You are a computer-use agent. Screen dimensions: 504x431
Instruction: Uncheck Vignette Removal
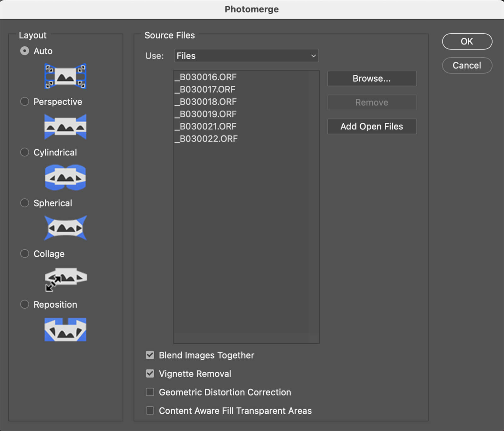[150, 374]
